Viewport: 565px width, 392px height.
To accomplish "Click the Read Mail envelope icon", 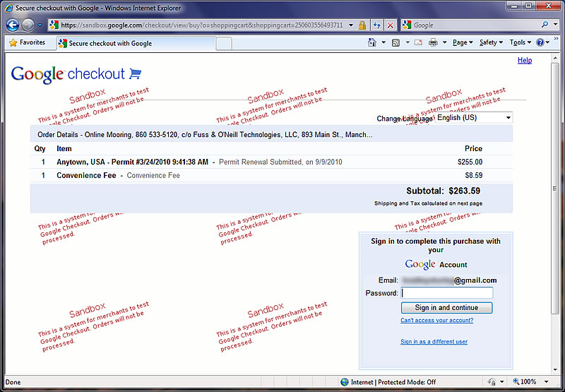I will pyautogui.click(x=418, y=43).
